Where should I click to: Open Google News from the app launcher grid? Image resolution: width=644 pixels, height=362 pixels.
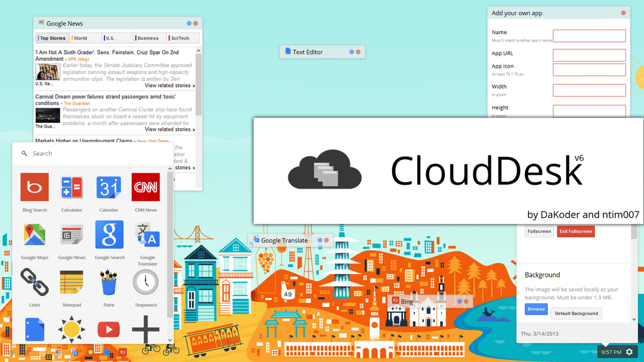(x=72, y=234)
